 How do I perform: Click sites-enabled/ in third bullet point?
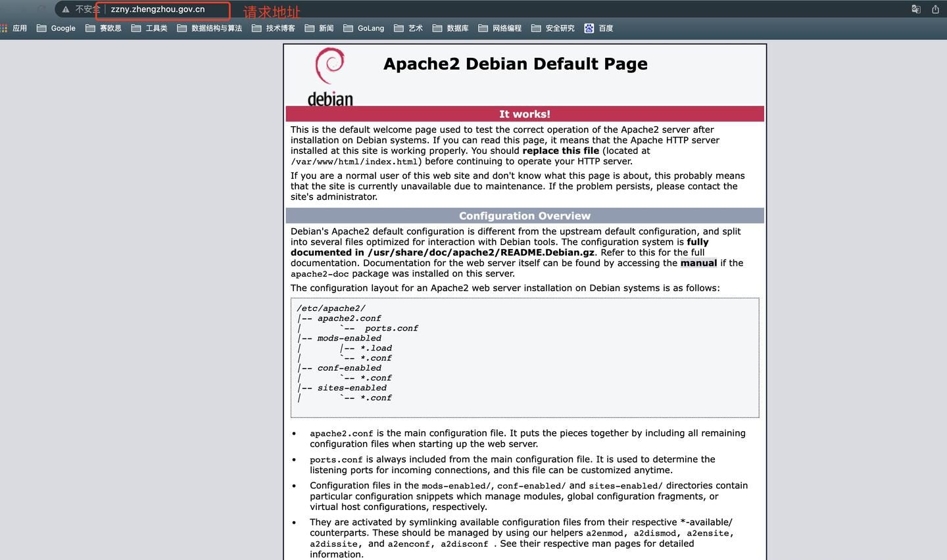(x=625, y=486)
